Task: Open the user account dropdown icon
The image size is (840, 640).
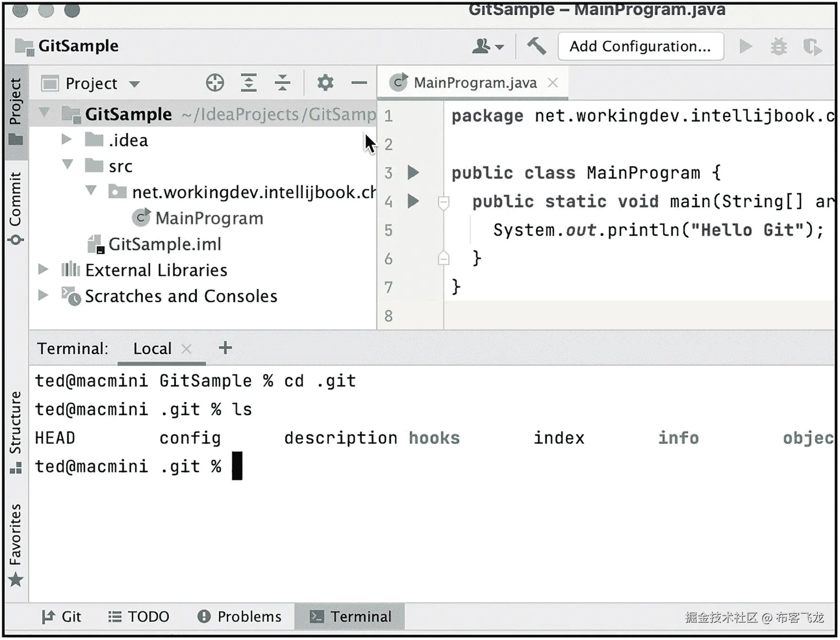Action: (x=488, y=46)
